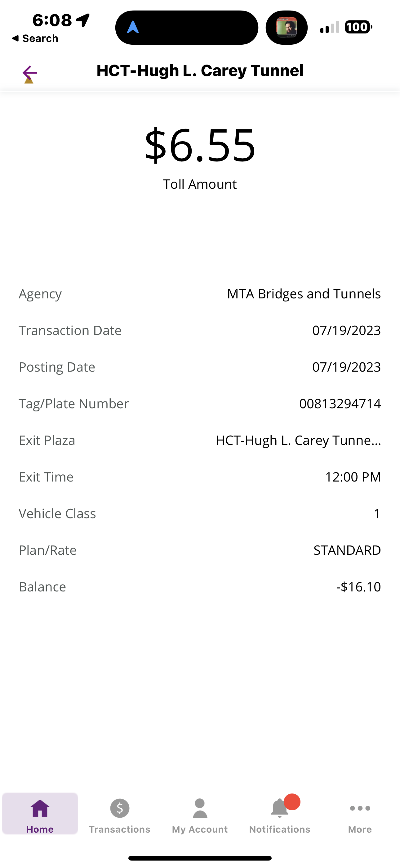Image resolution: width=400 pixels, height=868 pixels.
Task: Open the album art thumbnail in status bar
Action: tap(287, 27)
